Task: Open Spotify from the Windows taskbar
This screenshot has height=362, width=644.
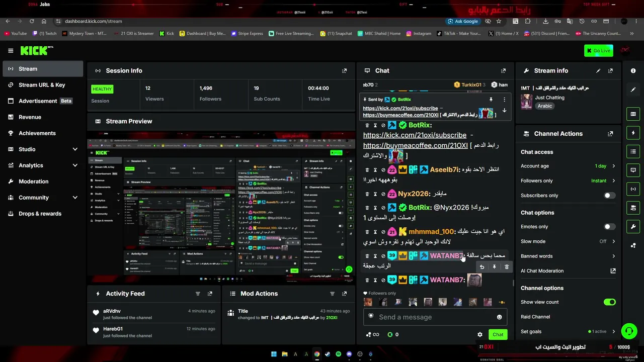Action: 338,354
